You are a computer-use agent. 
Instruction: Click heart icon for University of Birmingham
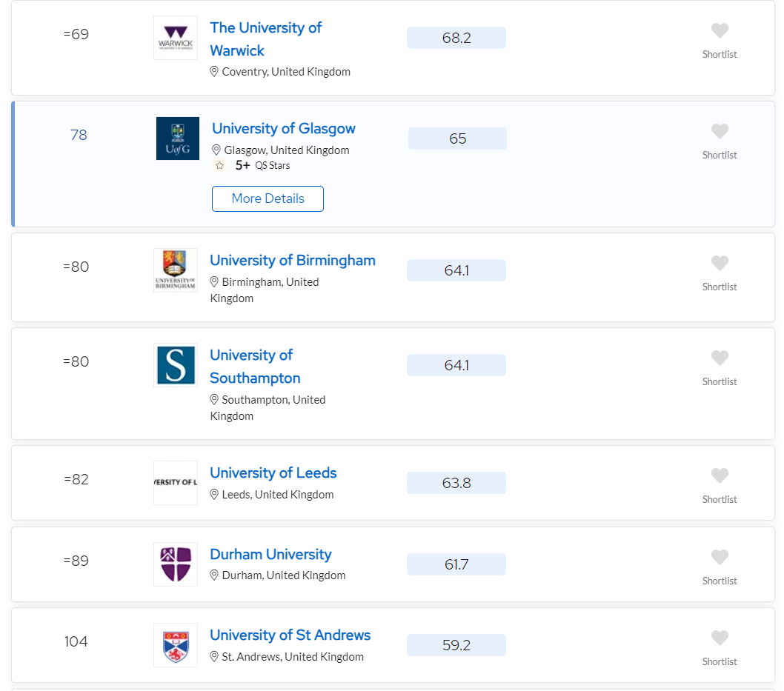(720, 264)
